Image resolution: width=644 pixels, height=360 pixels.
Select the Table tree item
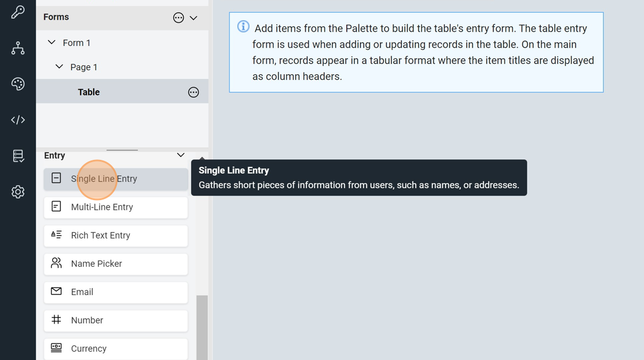[x=89, y=92]
